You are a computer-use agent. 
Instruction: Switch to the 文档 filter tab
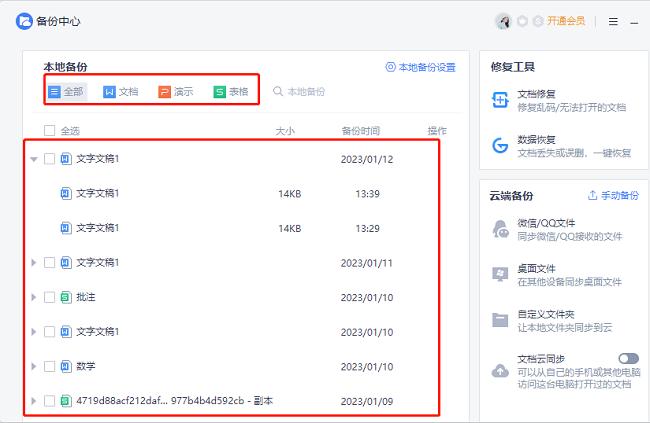pos(121,92)
